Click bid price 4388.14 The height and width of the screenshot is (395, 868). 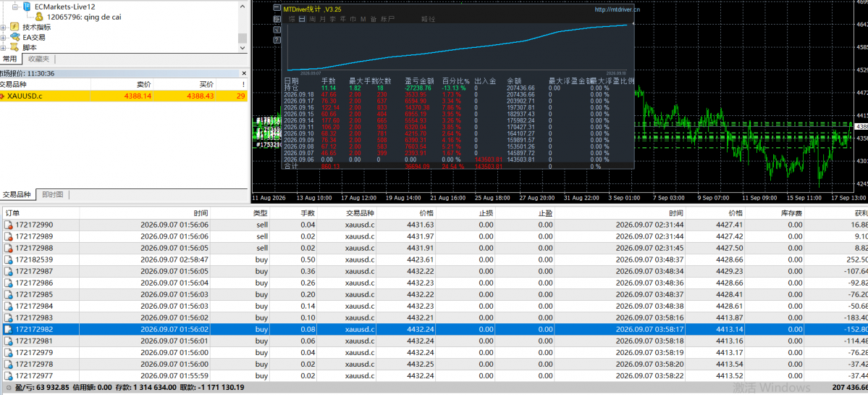pos(137,96)
